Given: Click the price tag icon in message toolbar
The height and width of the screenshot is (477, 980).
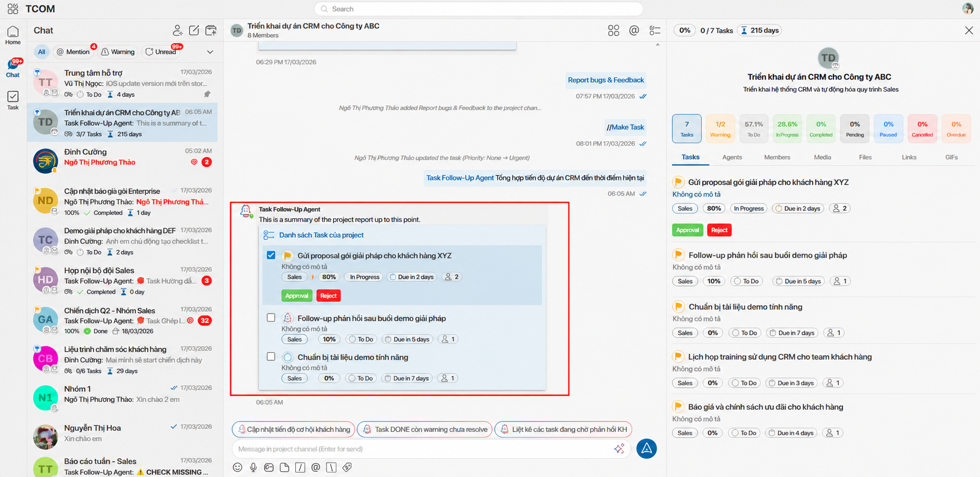Looking at the screenshot, I should click(x=347, y=467).
